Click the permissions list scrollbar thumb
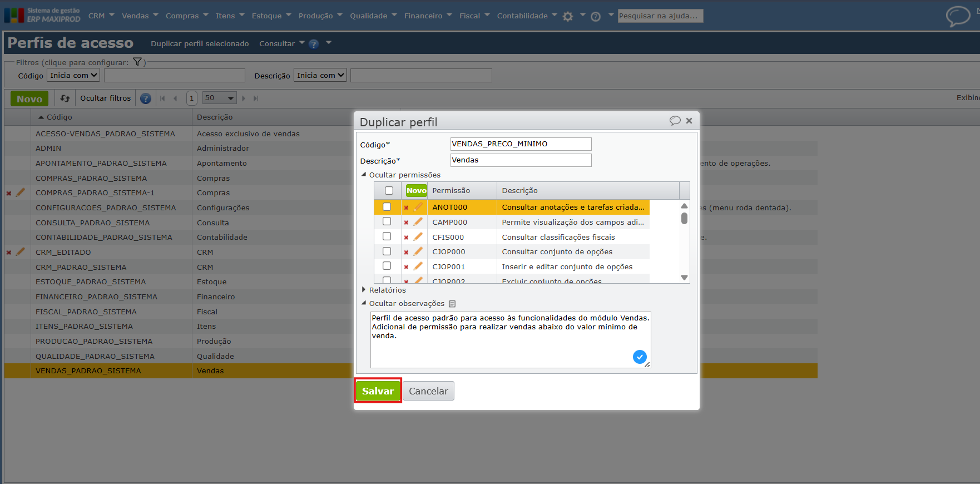 tap(684, 218)
